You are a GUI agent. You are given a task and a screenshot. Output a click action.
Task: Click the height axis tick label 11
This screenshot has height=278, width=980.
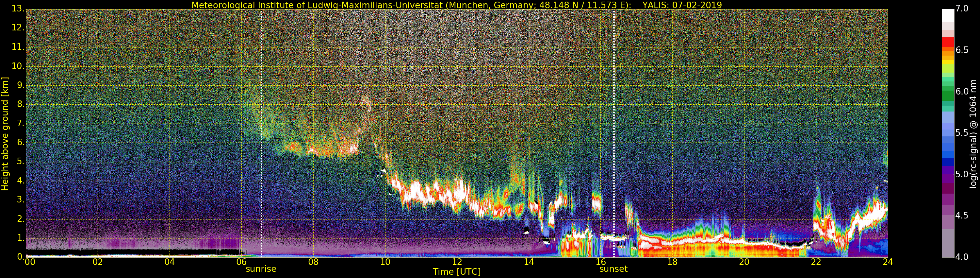(x=18, y=47)
